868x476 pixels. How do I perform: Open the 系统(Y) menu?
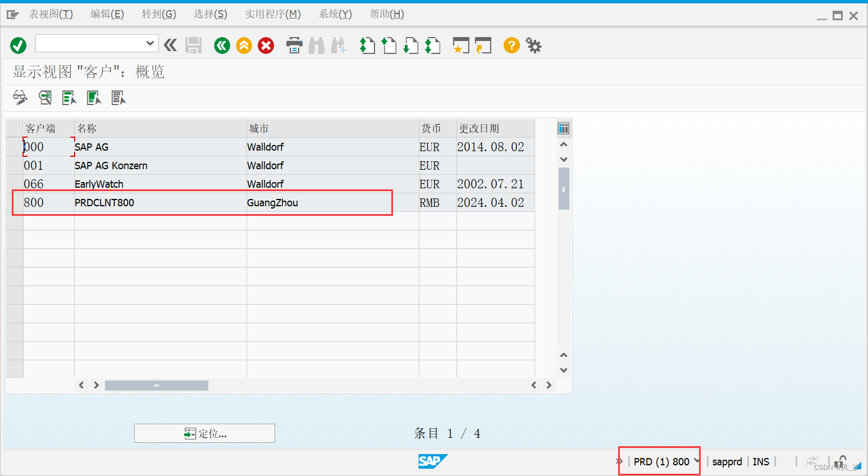pos(335,14)
